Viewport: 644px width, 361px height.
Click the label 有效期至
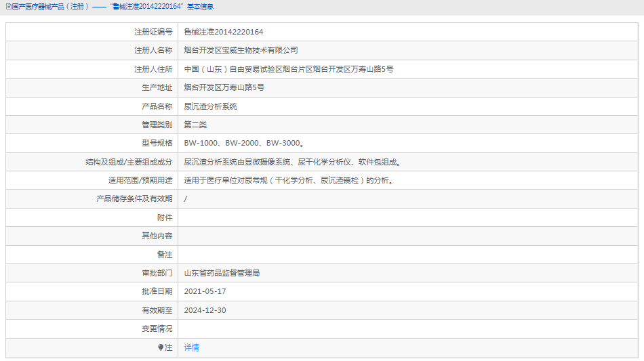pos(157,311)
